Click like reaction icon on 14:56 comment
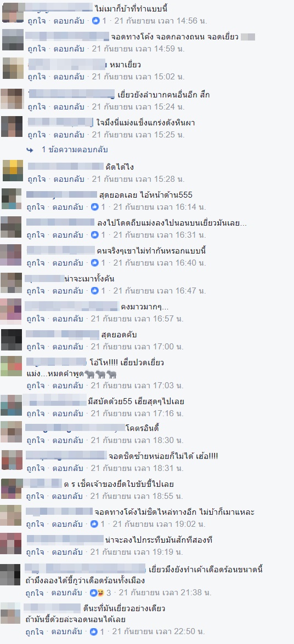 (x=96, y=21)
